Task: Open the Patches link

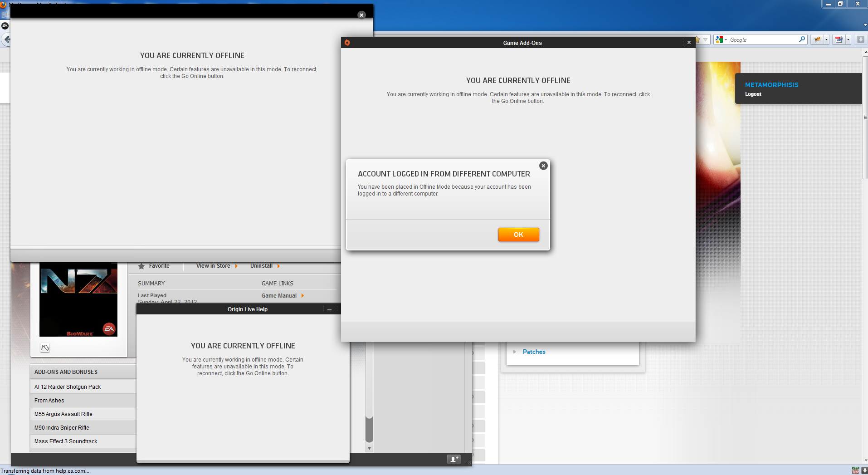Action: click(x=534, y=352)
